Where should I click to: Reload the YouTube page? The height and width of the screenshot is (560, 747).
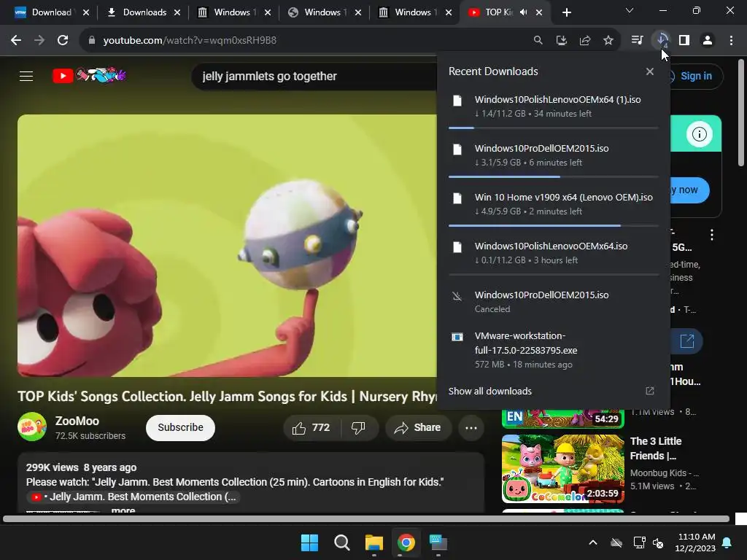pyautogui.click(x=63, y=41)
